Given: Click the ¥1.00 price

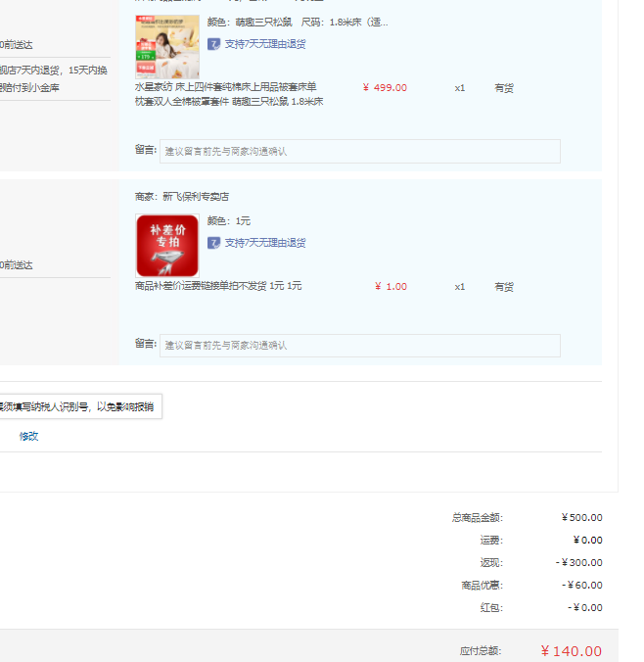Looking at the screenshot, I should [391, 287].
